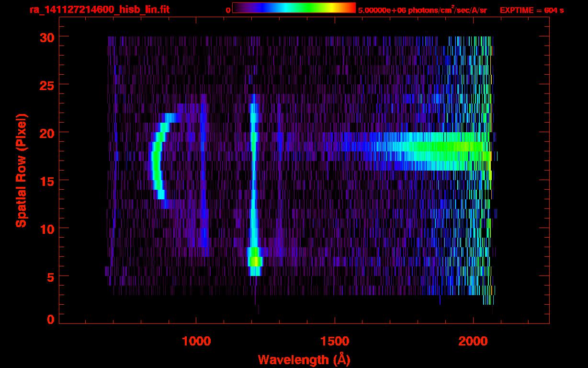Click the x-axis tick label 2000
The image size is (588, 368).
[473, 341]
